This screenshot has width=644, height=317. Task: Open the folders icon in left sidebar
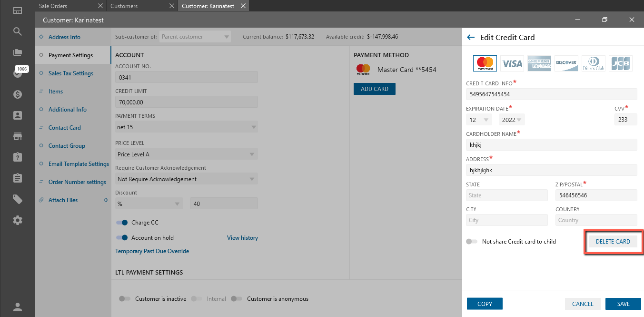(x=17, y=52)
